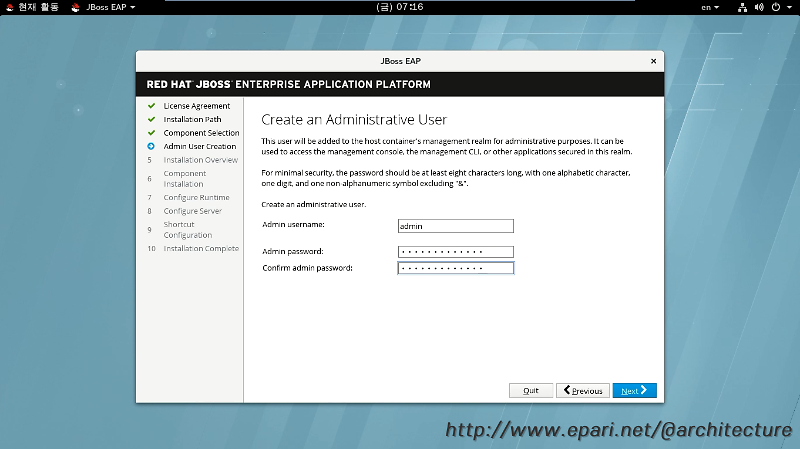
Task: Focus the Confirm admin password field
Action: coord(456,268)
